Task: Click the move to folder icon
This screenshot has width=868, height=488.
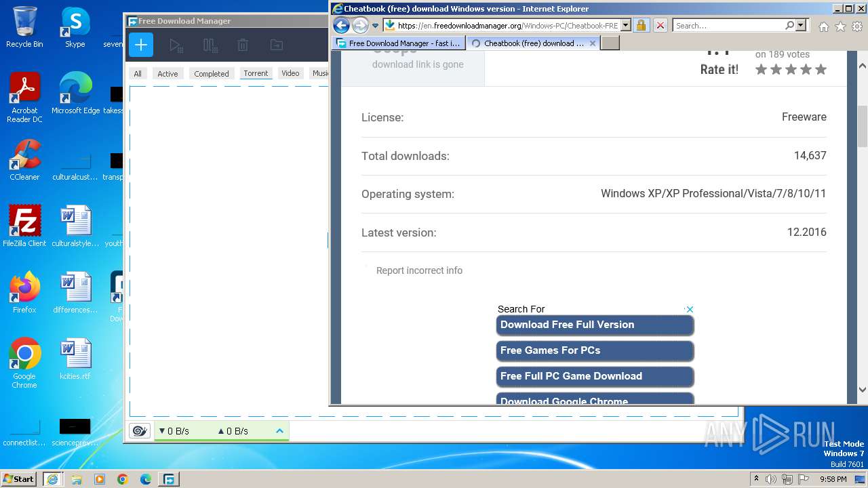Action: pos(276,45)
